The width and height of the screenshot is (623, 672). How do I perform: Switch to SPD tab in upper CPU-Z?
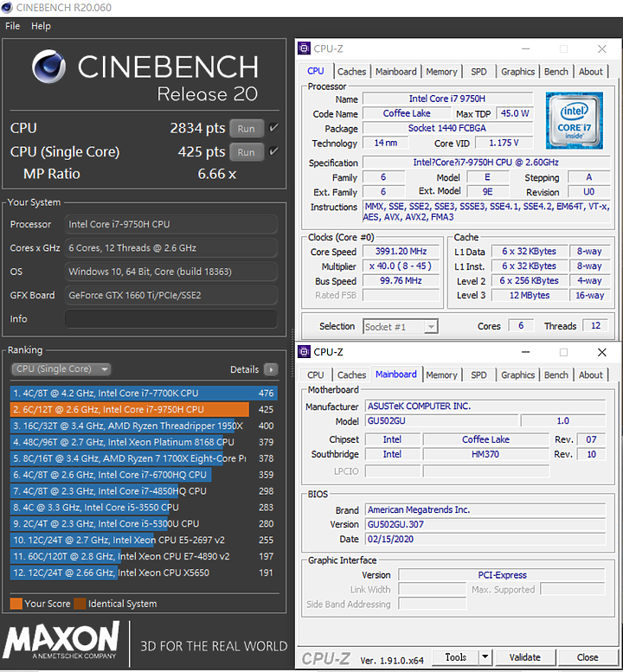click(478, 72)
